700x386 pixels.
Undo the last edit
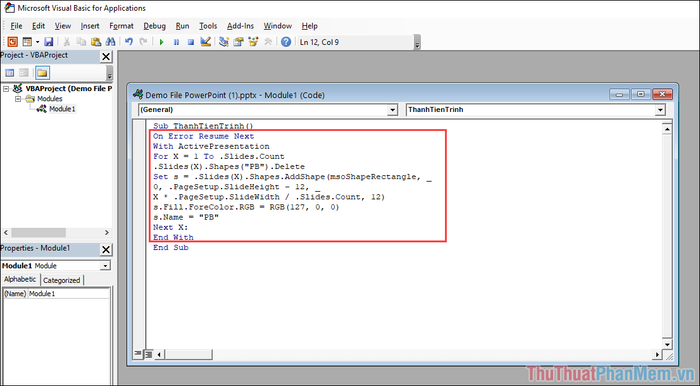pos(129,42)
